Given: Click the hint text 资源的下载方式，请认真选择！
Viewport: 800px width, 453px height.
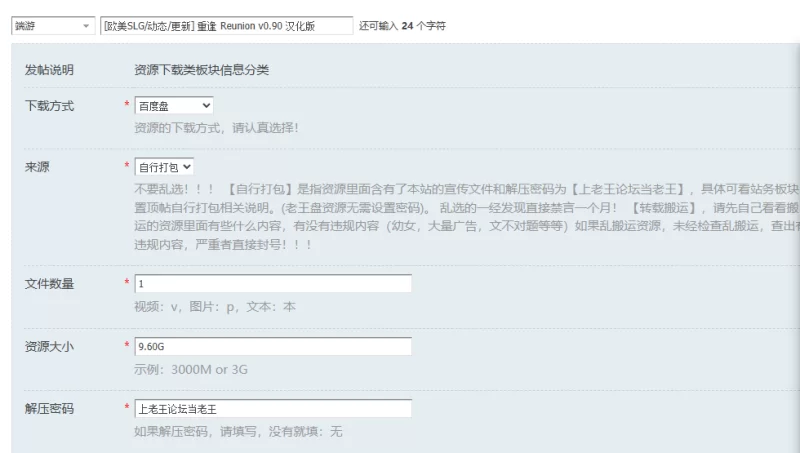Looking at the screenshot, I should tap(216, 128).
